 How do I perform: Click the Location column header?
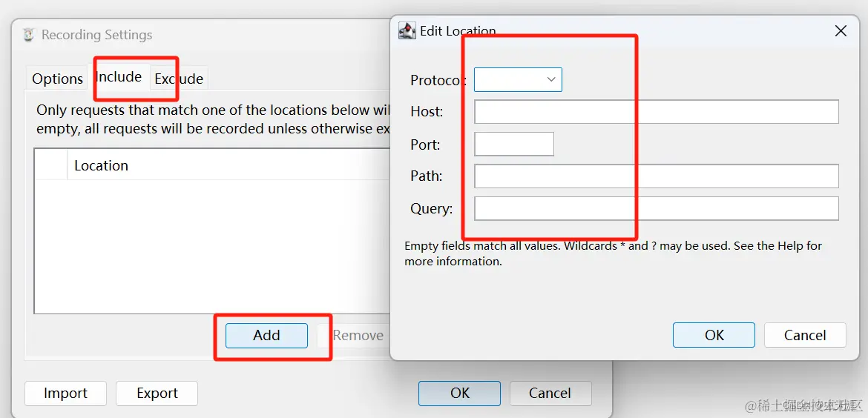[228, 165]
